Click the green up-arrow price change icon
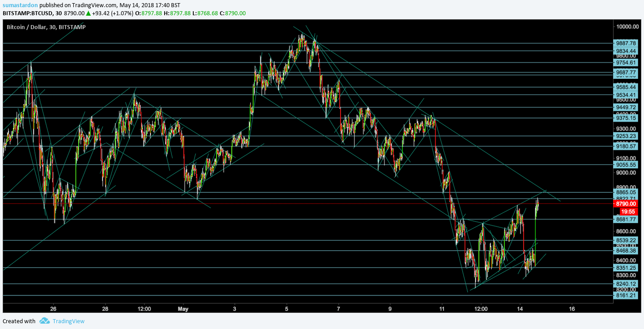The image size is (644, 329). coord(89,13)
